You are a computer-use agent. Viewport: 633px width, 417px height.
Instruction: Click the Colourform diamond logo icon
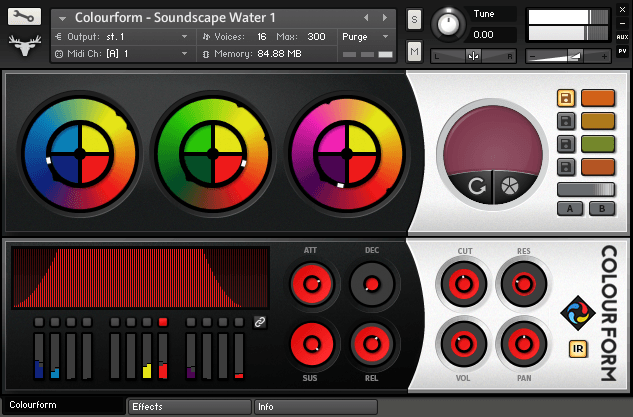[x=577, y=310]
